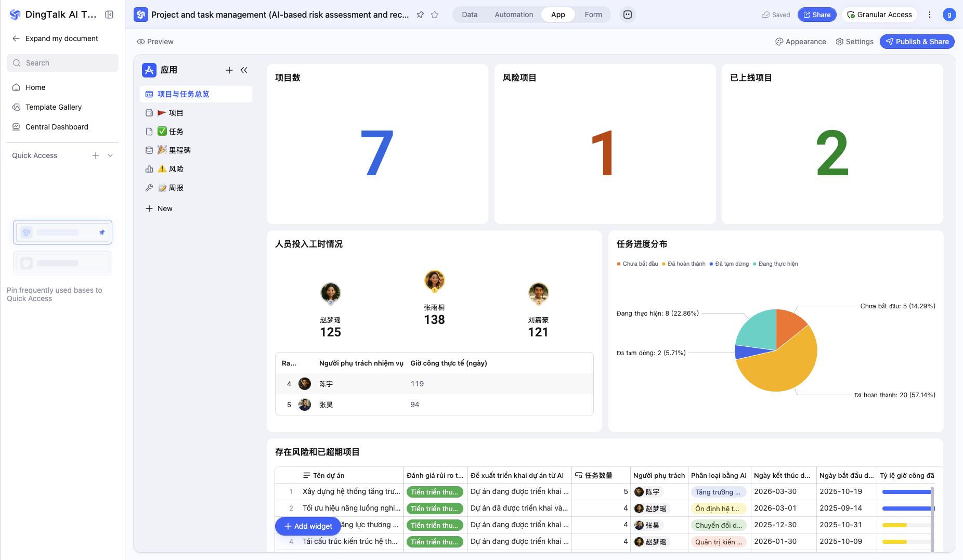Toggle the Đang thực hiện legend item

tap(775, 264)
